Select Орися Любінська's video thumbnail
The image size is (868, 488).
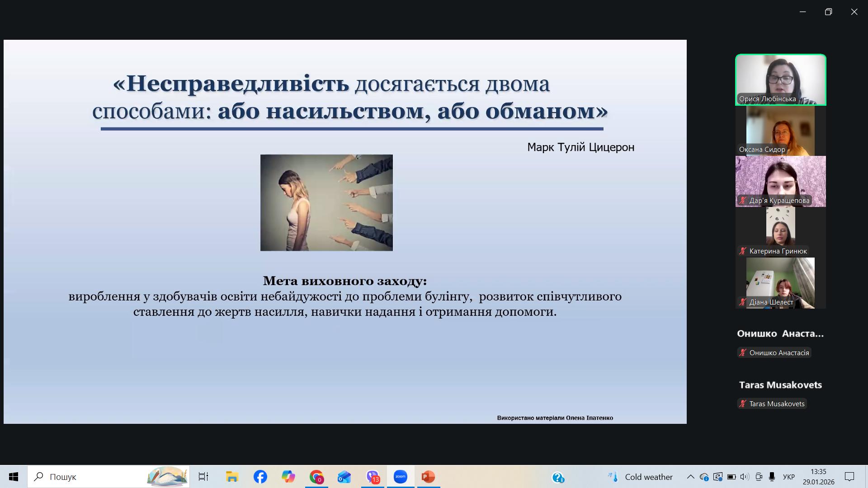[780, 80]
